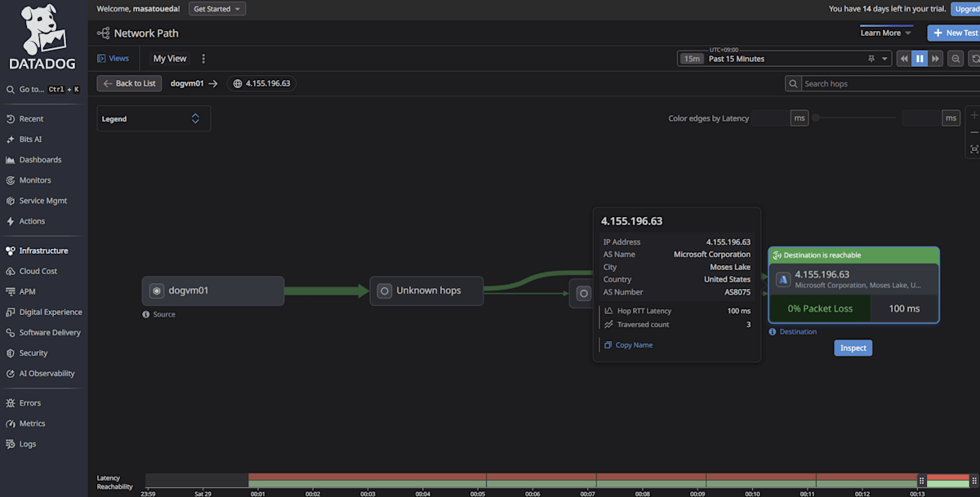Click the zoom out time magnifier
This screenshot has height=497, width=980.
coord(955,59)
